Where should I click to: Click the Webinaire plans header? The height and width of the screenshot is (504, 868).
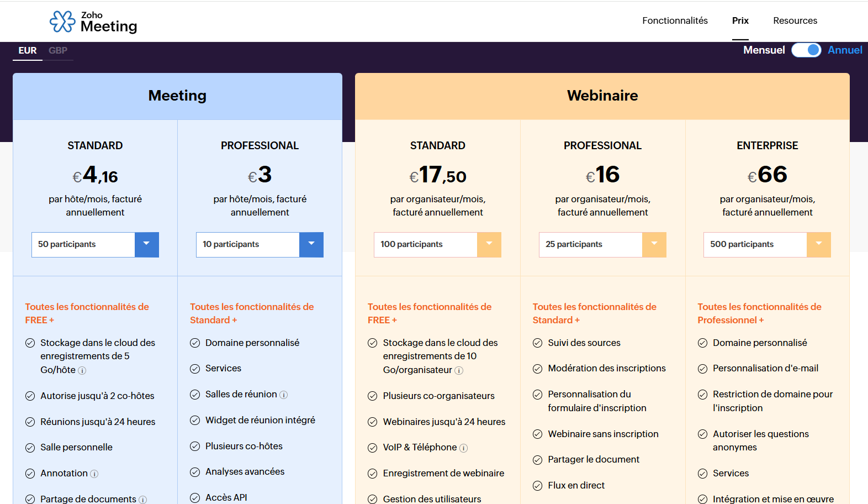point(602,96)
